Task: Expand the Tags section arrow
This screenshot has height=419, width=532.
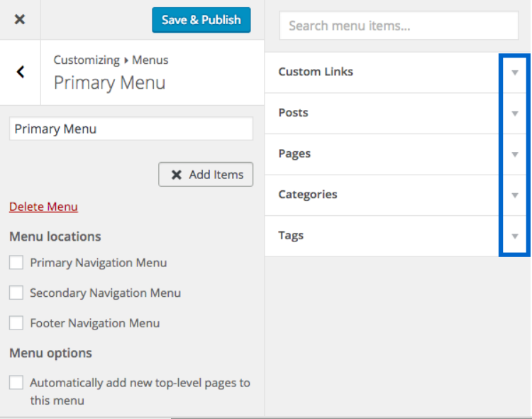Action: click(x=515, y=236)
